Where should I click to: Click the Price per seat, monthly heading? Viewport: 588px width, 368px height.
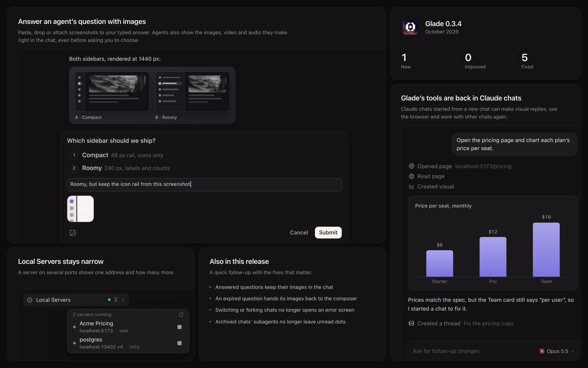tap(443, 206)
